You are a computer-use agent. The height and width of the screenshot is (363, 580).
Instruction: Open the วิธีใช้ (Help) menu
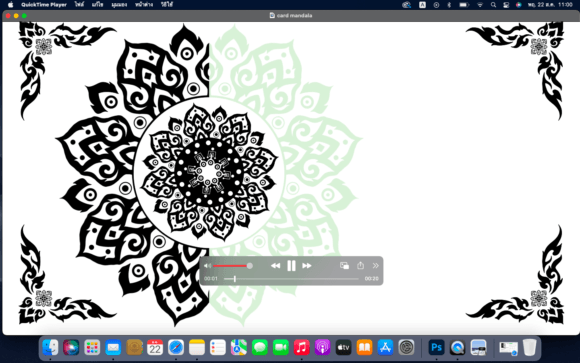click(x=167, y=5)
